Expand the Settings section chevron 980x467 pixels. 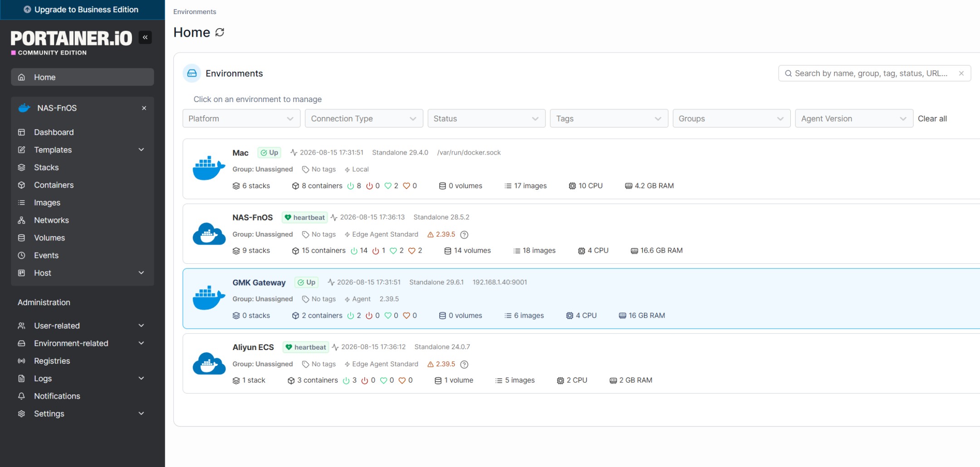tap(141, 413)
